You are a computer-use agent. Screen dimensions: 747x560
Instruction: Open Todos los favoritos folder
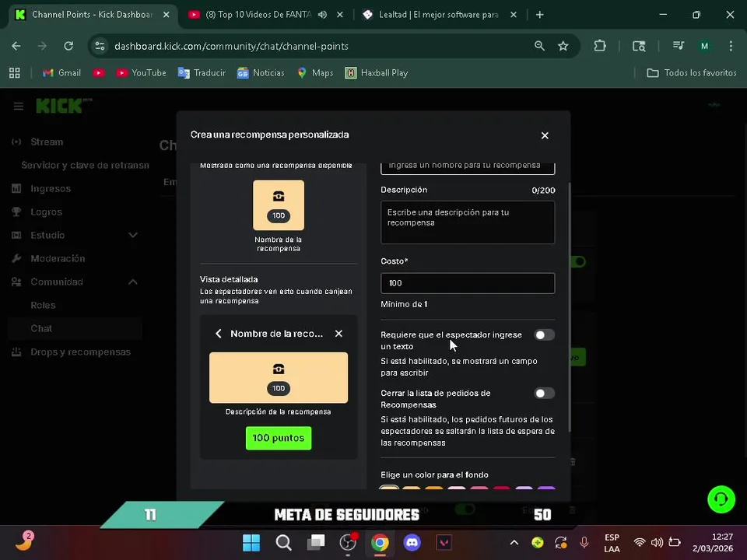[x=691, y=73]
